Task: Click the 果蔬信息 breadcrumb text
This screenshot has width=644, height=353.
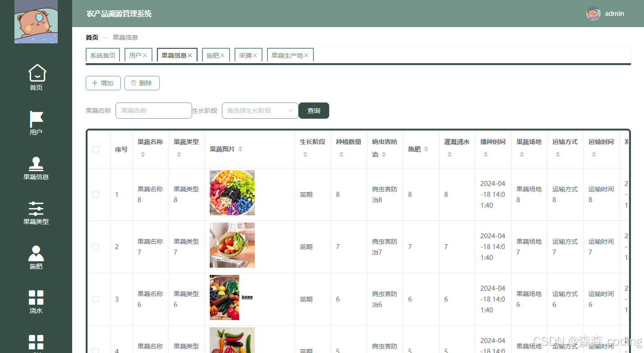Action: tap(125, 37)
